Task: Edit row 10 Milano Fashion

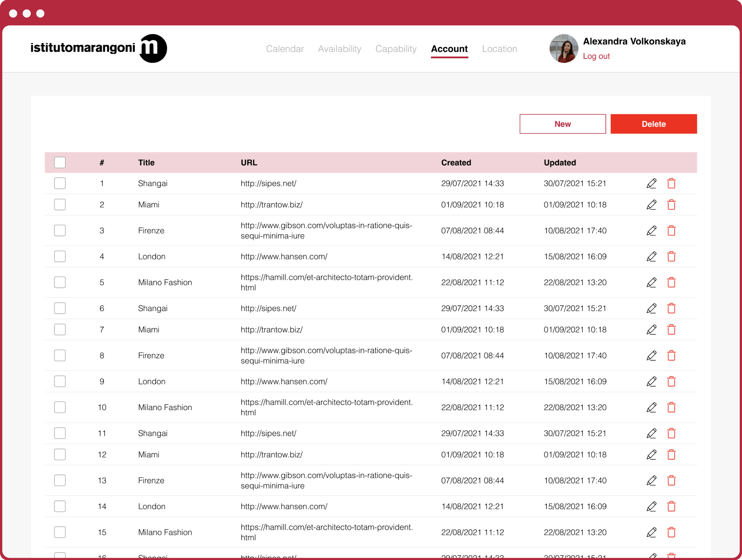Action: point(651,408)
